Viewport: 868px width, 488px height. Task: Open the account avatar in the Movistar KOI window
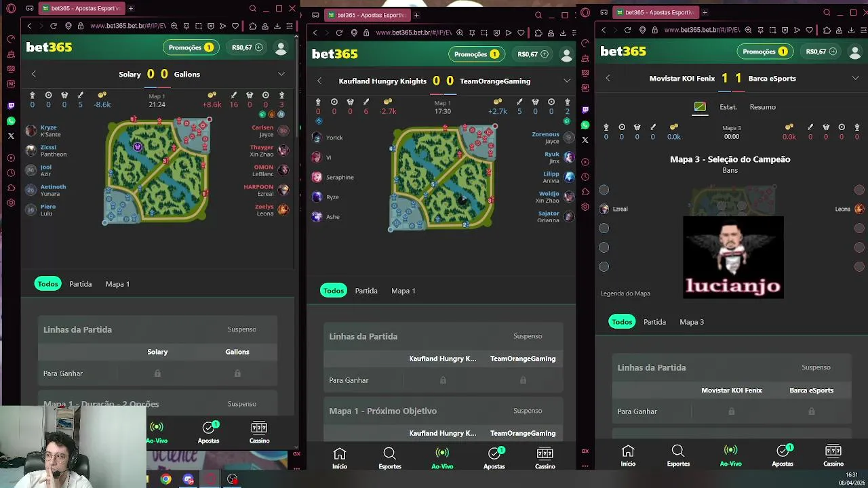pos(854,52)
